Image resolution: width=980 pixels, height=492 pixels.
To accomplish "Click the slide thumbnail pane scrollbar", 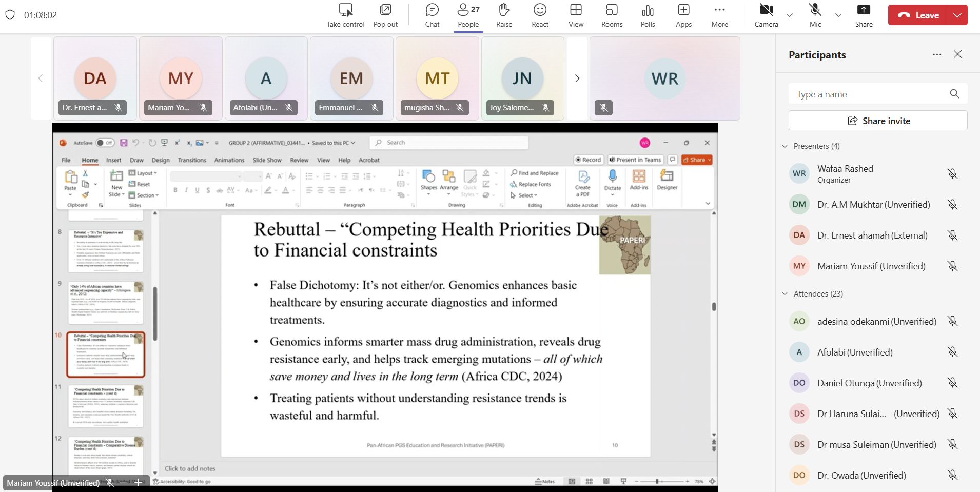I will [x=155, y=314].
